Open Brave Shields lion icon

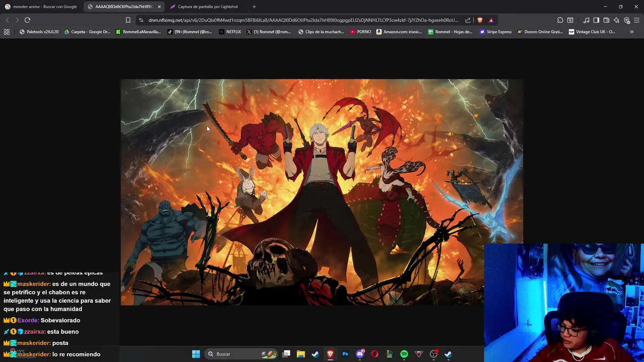pos(480,20)
